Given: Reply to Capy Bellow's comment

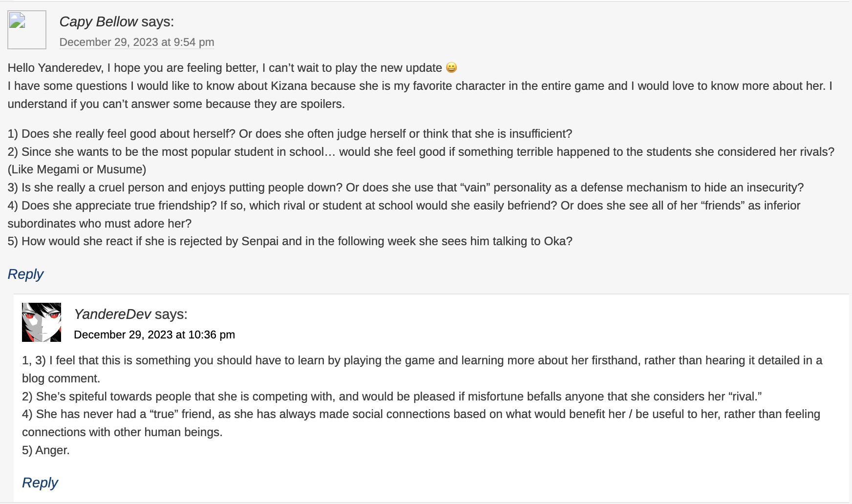Looking at the screenshot, I should click(25, 274).
